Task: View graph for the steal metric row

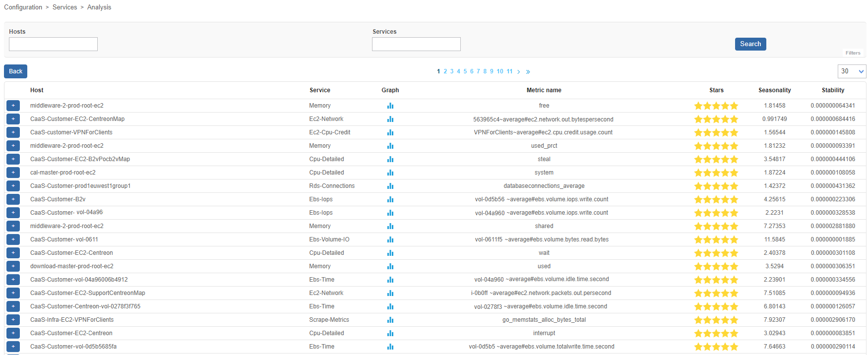Action: coord(390,159)
